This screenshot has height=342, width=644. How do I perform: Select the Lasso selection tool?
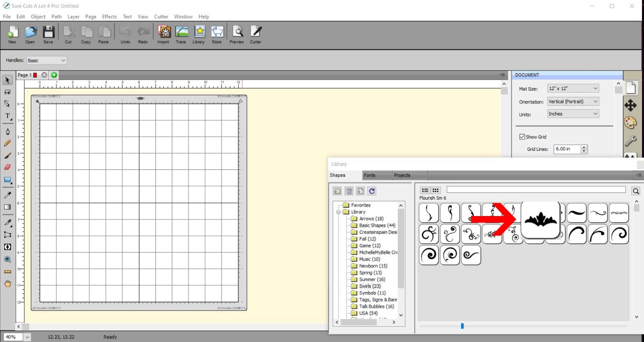pos(7,92)
